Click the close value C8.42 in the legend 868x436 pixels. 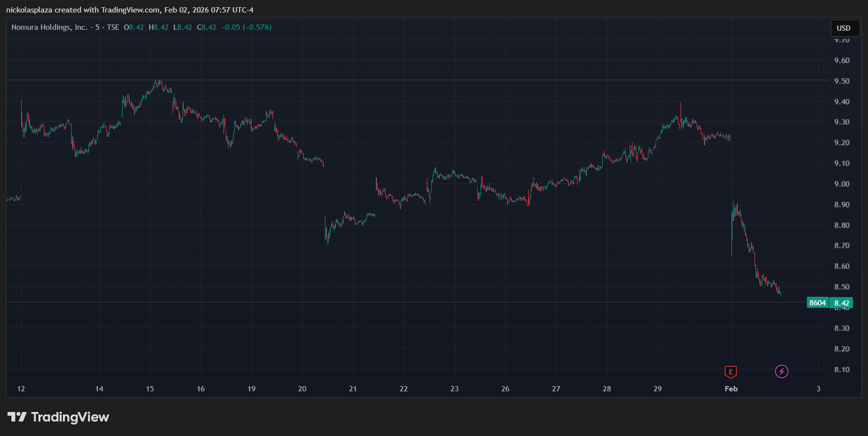pos(207,27)
